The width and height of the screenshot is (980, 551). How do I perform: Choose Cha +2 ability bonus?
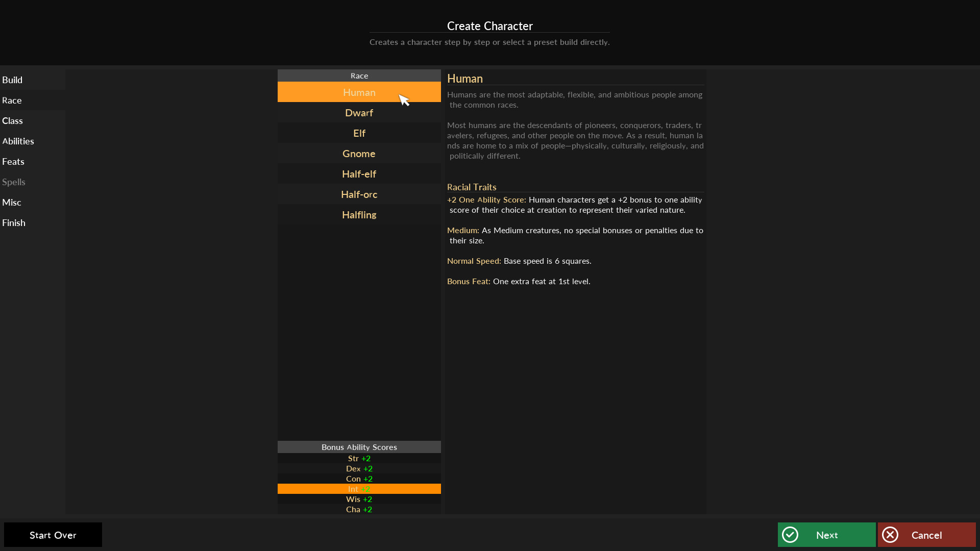click(x=359, y=509)
